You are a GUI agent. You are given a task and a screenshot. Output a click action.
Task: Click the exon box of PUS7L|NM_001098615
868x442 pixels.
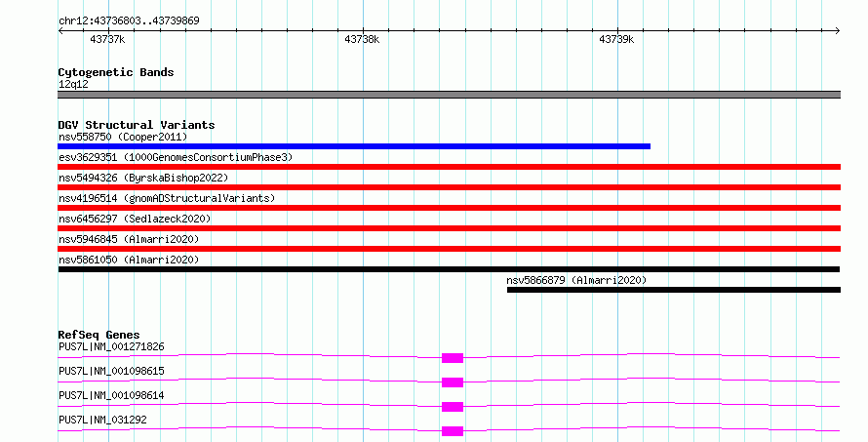[x=453, y=382]
